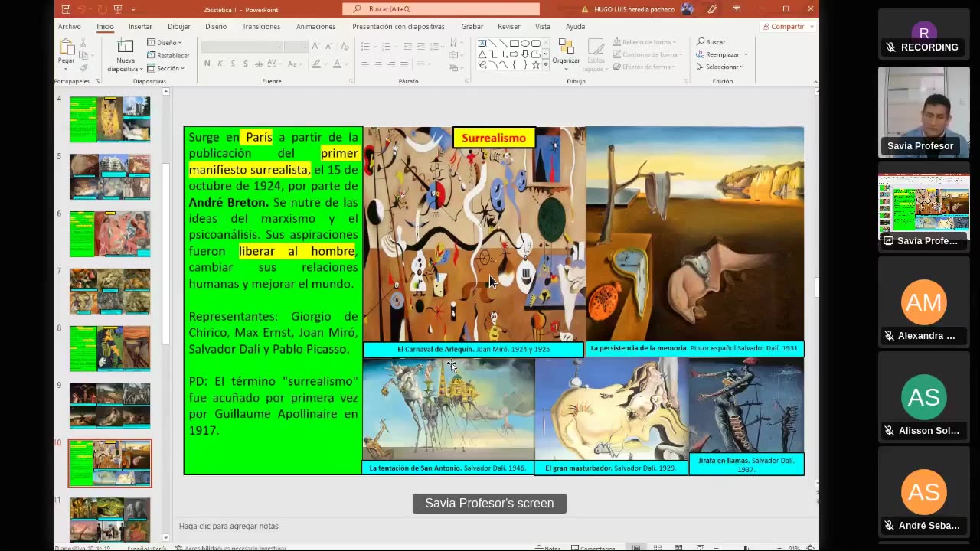Switch to reading view icon
980x551 pixels.
coord(679,548)
